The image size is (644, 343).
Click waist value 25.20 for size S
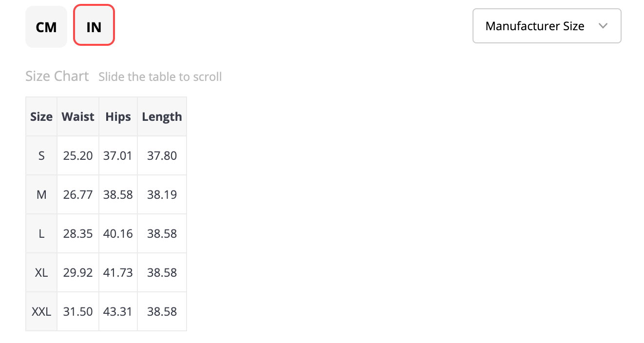pos(78,156)
